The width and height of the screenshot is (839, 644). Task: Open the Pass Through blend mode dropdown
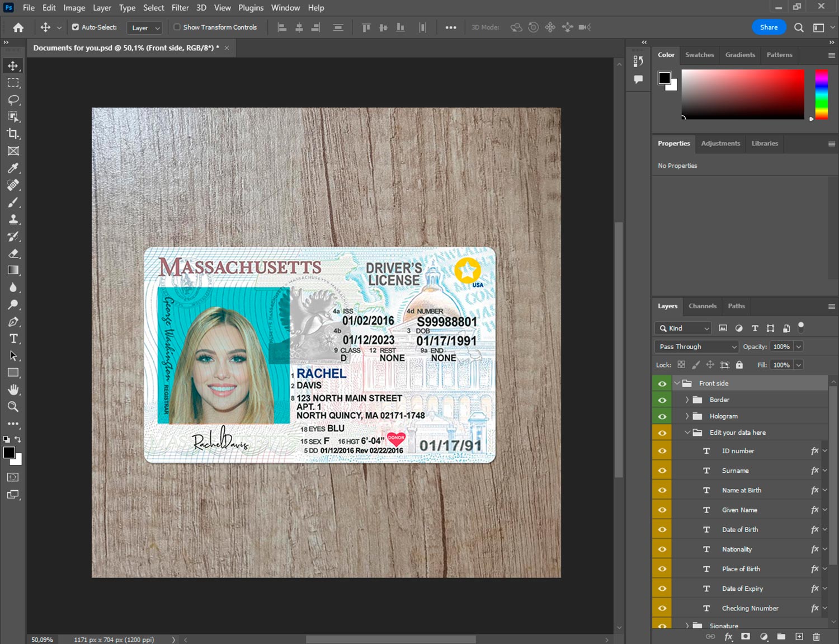click(x=697, y=346)
